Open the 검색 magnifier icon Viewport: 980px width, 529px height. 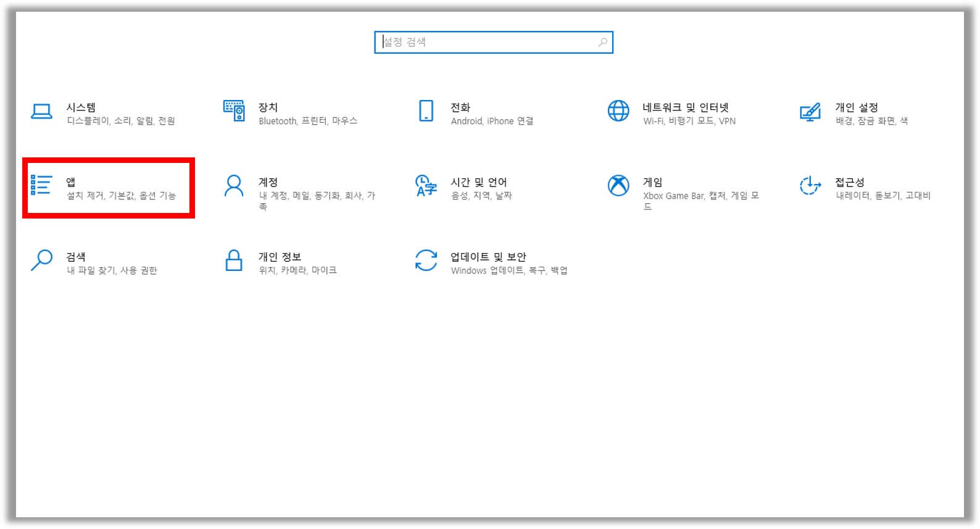[41, 260]
